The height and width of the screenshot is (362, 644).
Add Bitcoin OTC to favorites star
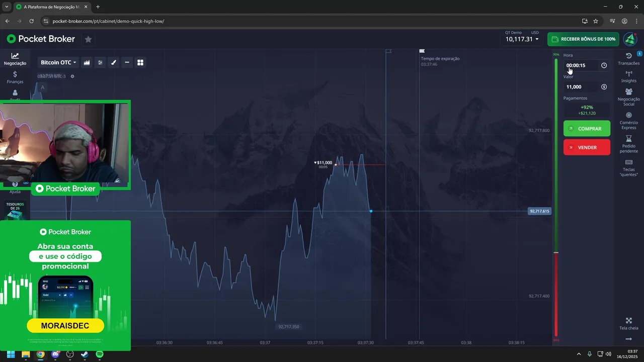click(x=88, y=39)
